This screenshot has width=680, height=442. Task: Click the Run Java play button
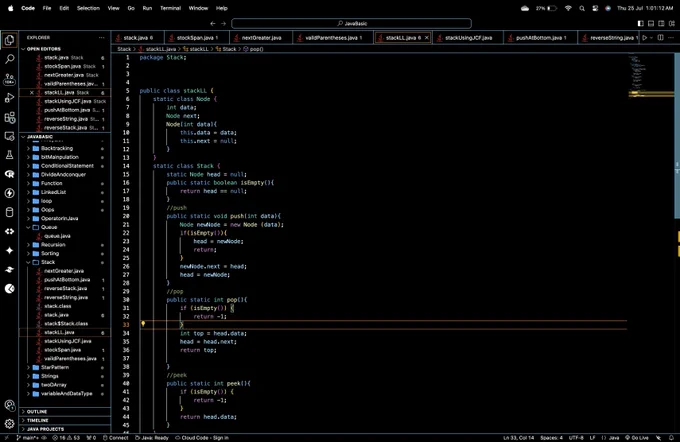(x=644, y=38)
